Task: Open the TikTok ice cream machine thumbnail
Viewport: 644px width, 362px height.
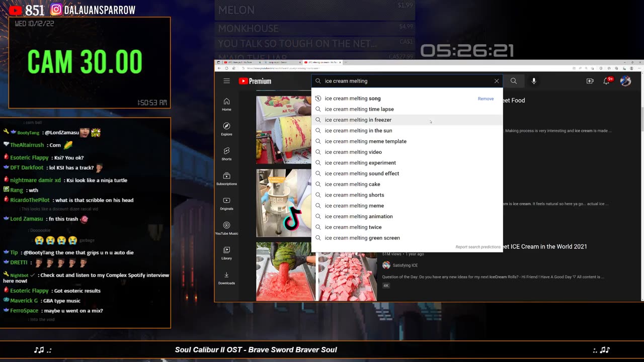Action: click(284, 203)
